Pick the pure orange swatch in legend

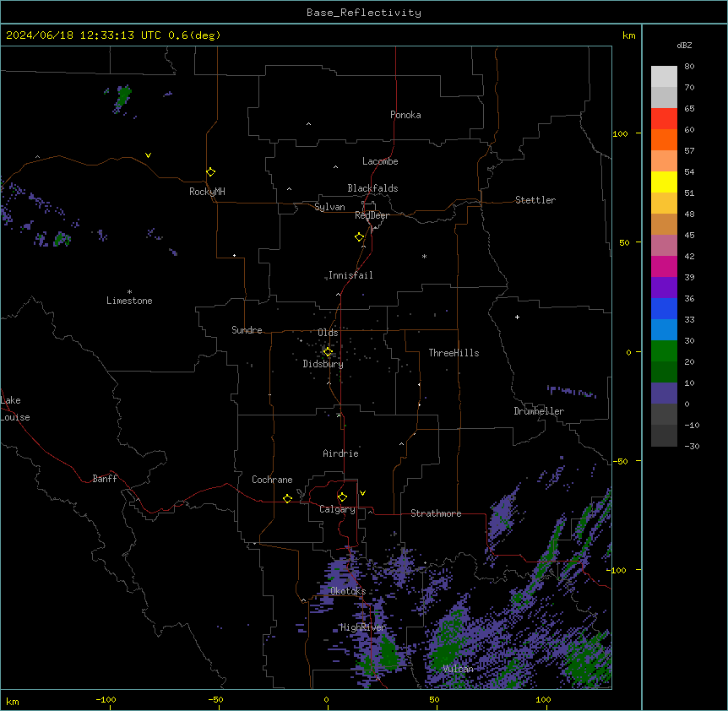[664, 139]
